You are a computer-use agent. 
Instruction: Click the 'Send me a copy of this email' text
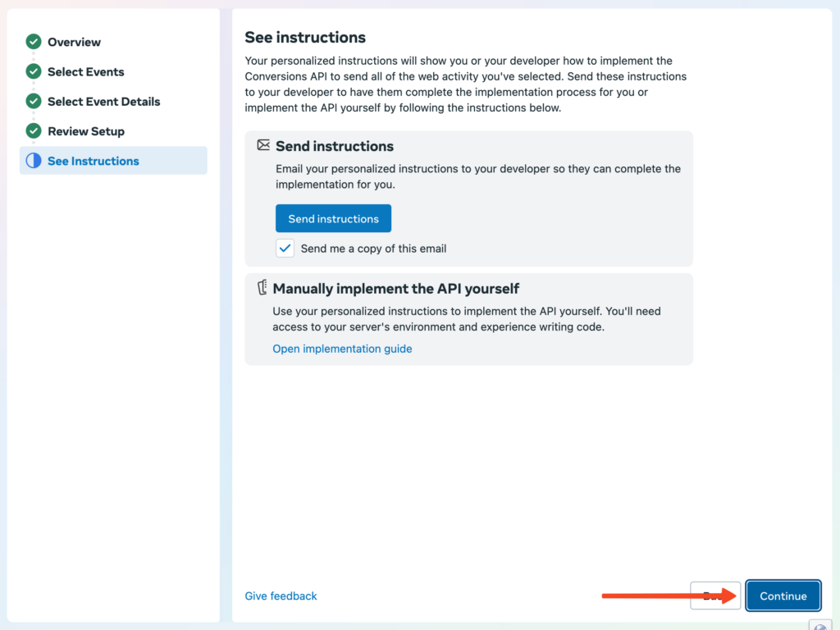373,249
